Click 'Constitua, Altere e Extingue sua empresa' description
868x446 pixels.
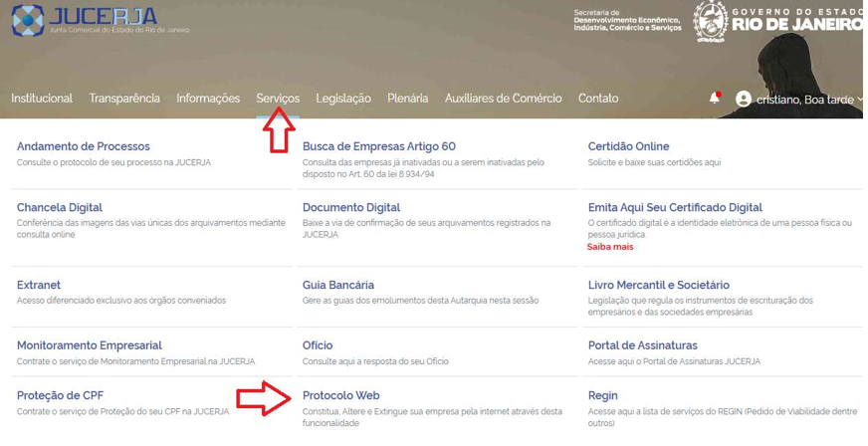click(432, 417)
